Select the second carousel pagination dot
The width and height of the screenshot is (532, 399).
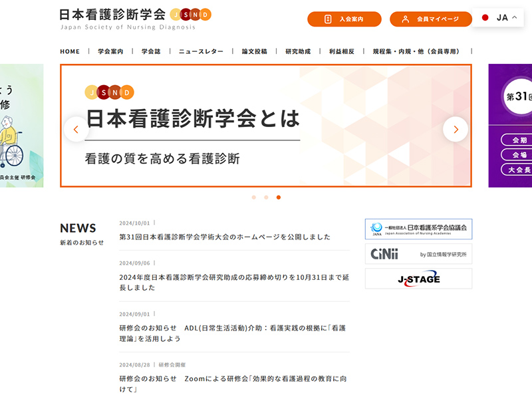pos(266,198)
